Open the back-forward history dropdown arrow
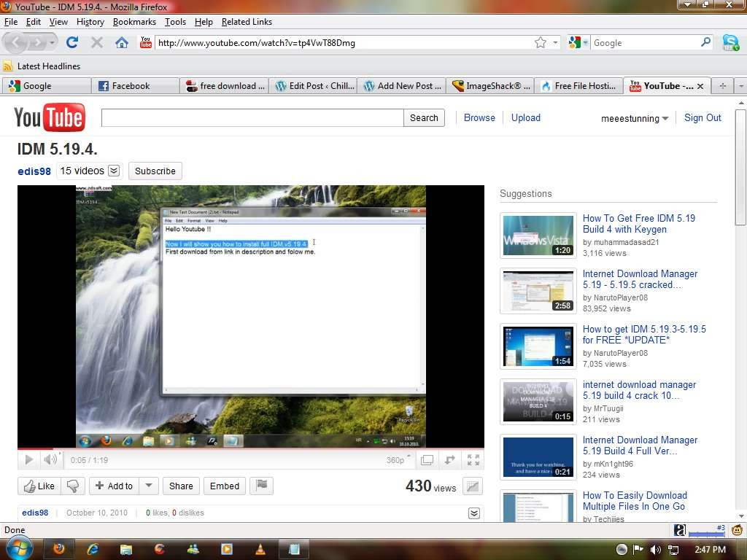The width and height of the screenshot is (747, 560). tap(52, 43)
